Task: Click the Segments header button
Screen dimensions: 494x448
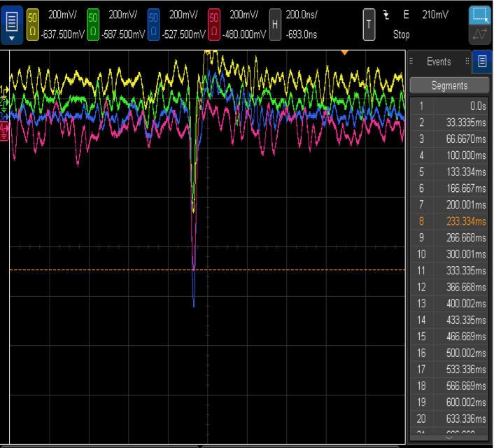Action: 449,85
